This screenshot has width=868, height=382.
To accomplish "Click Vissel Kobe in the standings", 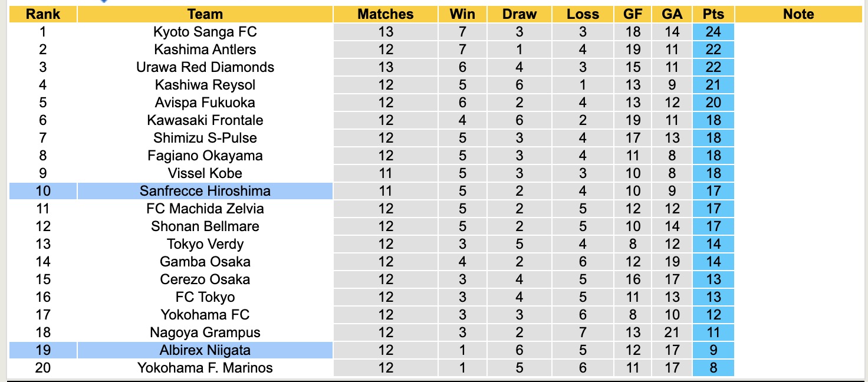I will (x=205, y=173).
